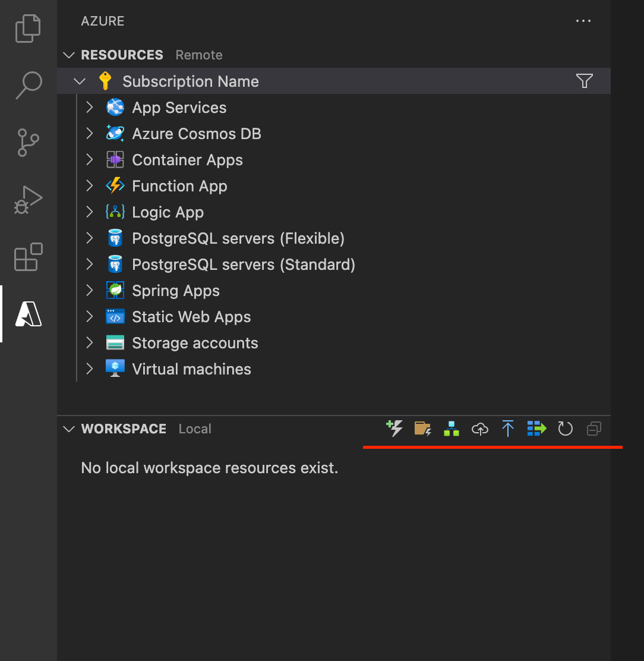The image size is (644, 661).
Task: Open the Create Static Web App tool
Action: coord(451,428)
